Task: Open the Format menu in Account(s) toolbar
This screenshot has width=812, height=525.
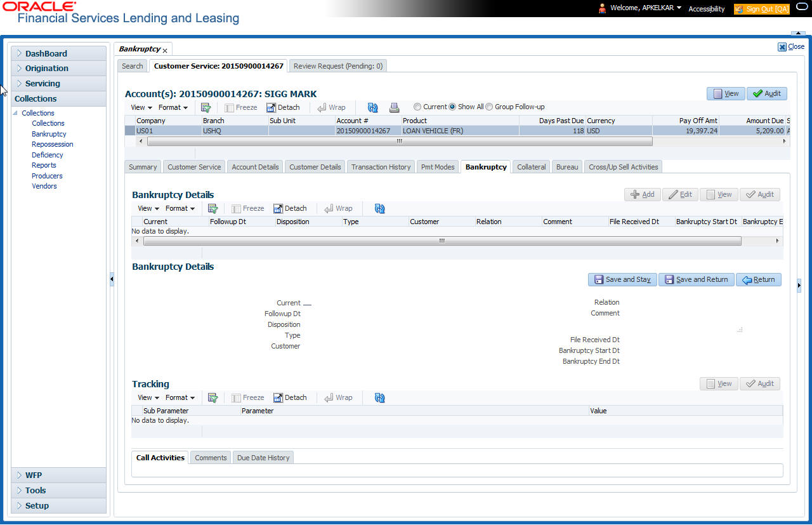Action: [x=173, y=107]
